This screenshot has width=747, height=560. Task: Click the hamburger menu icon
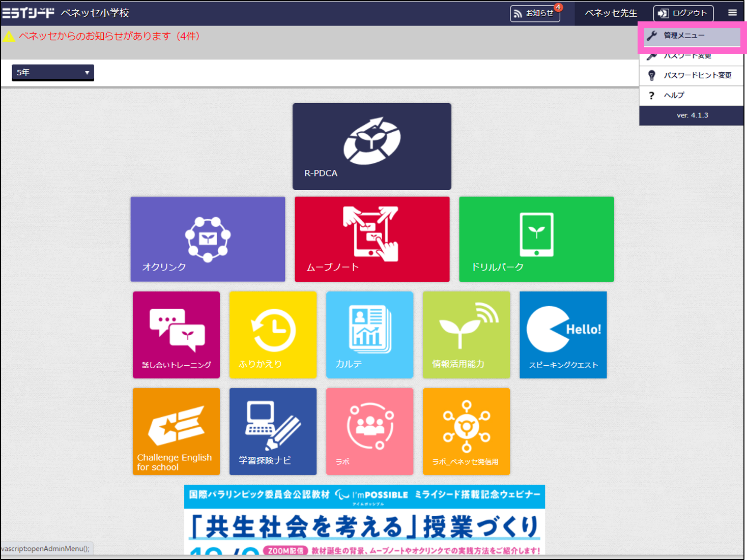pos(732,13)
